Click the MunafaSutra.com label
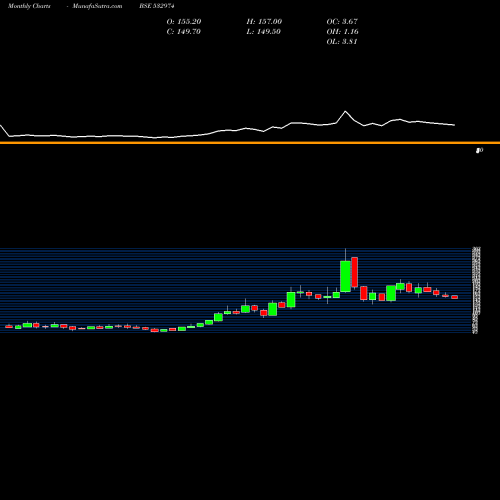This screenshot has width=500, height=500. coord(97,6)
